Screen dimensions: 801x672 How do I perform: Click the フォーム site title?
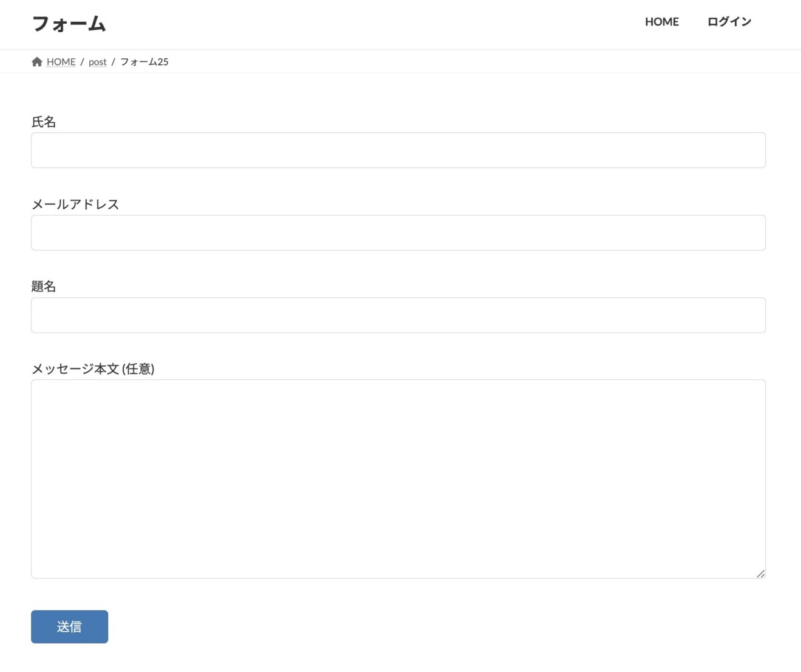click(x=69, y=23)
